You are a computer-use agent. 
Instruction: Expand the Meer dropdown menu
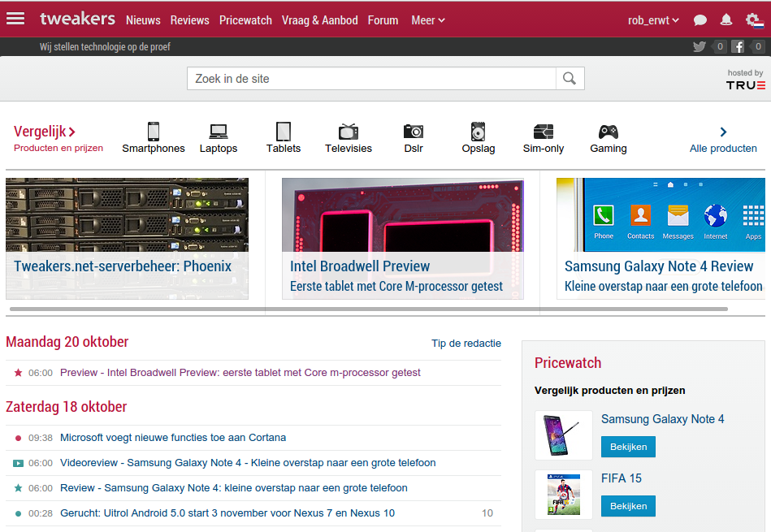tap(428, 20)
